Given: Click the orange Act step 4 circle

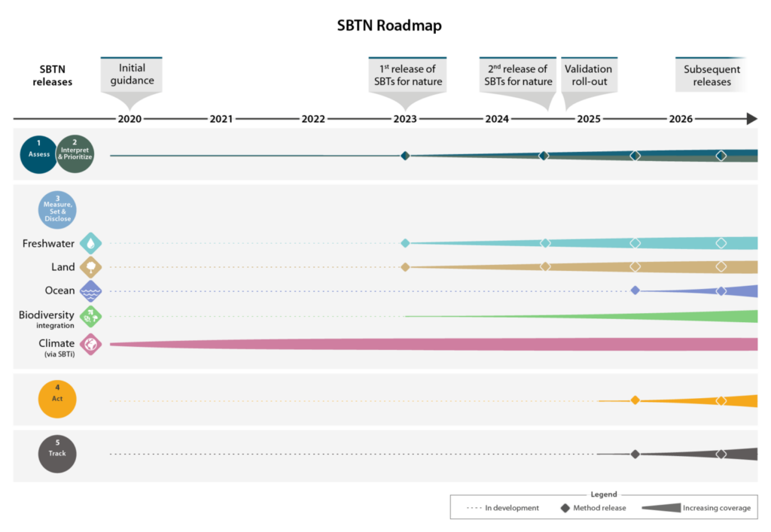Looking at the screenshot, I should (x=57, y=399).
